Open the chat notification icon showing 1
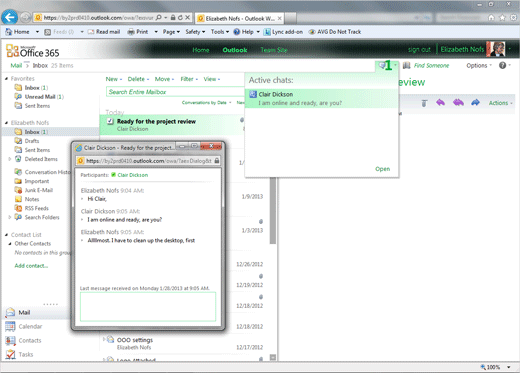This screenshot has height=373, width=520. coord(387,65)
